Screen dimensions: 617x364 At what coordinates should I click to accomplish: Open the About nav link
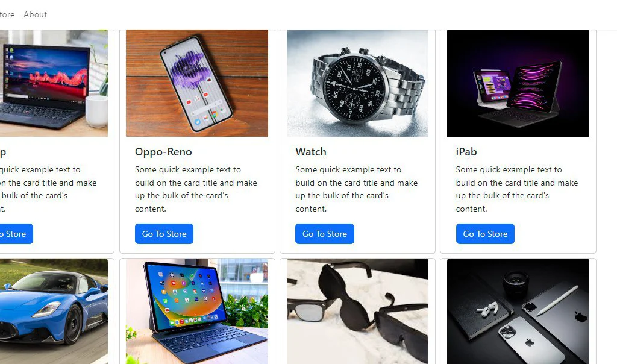(35, 14)
